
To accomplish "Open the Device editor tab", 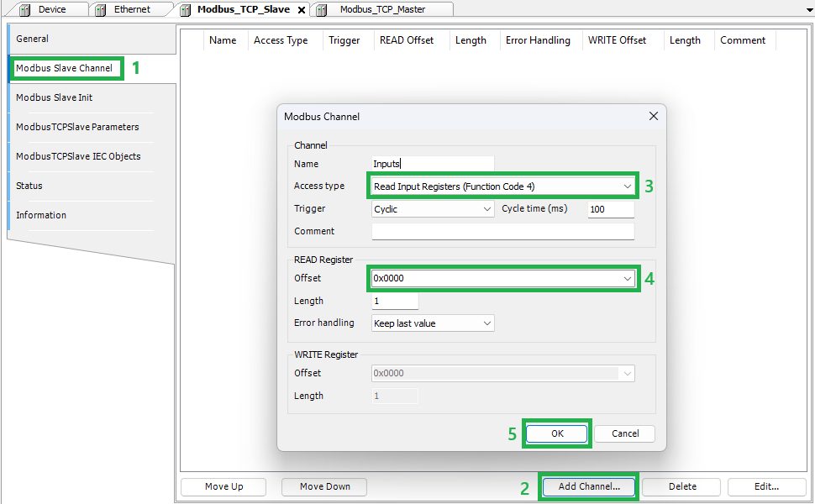I will point(51,9).
